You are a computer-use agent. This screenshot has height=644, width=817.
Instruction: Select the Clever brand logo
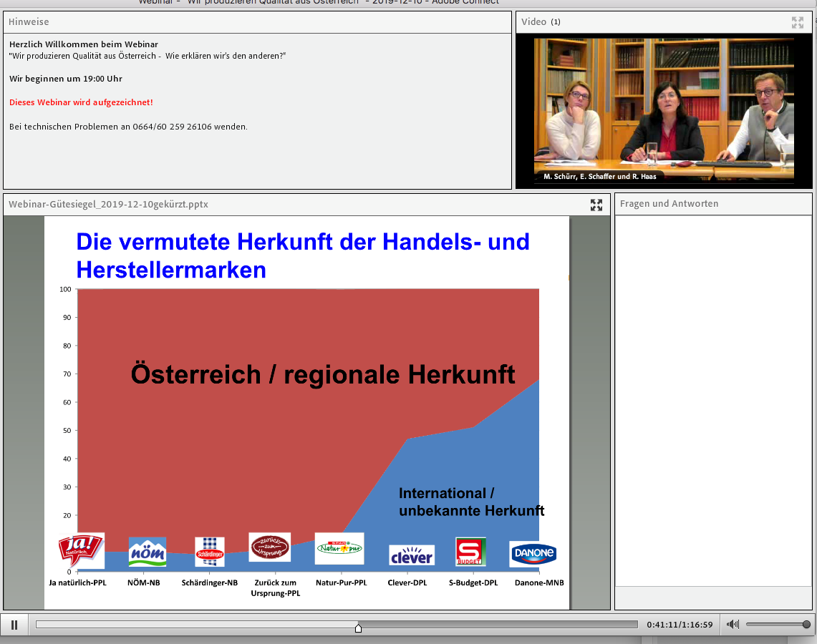pyautogui.click(x=411, y=556)
